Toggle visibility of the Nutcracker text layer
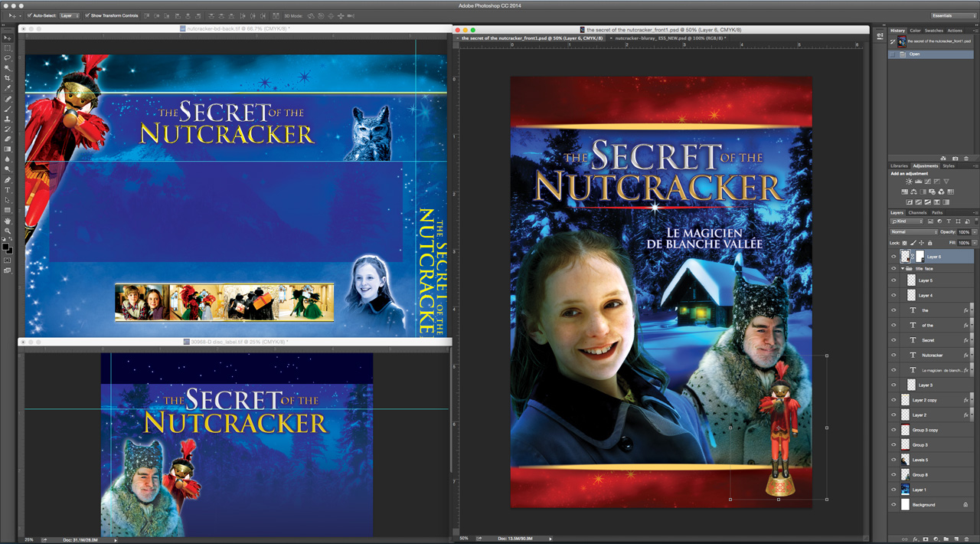980x544 pixels. click(893, 355)
